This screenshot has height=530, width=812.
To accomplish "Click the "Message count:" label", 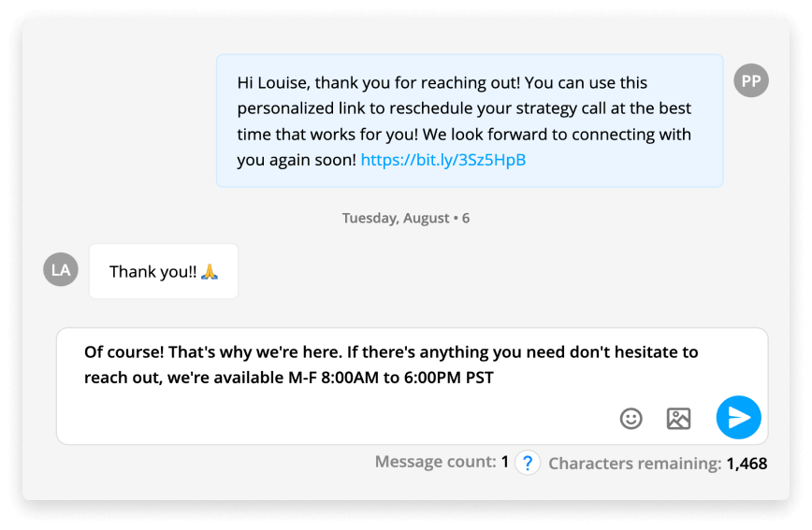I will 435,462.
